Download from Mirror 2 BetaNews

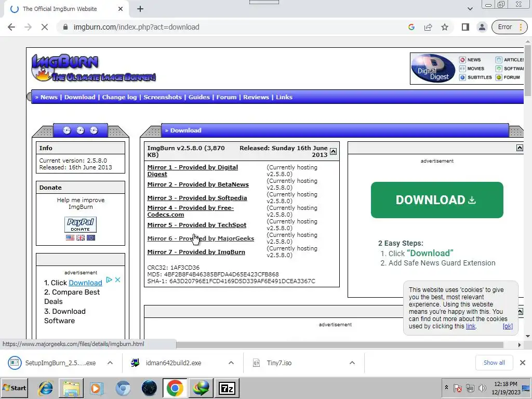point(198,184)
